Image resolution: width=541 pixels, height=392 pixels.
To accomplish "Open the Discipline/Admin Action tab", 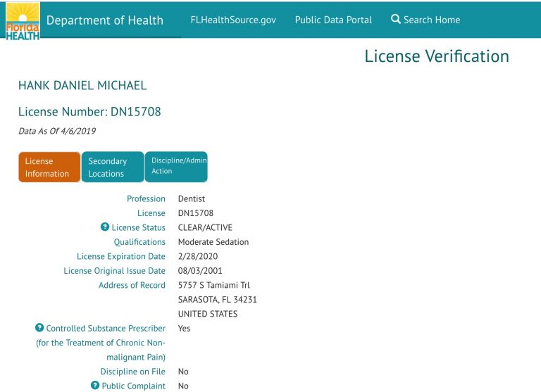I will tap(176, 166).
